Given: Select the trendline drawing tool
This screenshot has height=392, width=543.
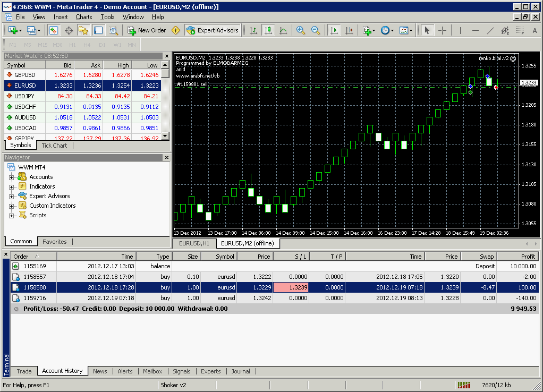Looking at the screenshot, I should click(490, 30).
